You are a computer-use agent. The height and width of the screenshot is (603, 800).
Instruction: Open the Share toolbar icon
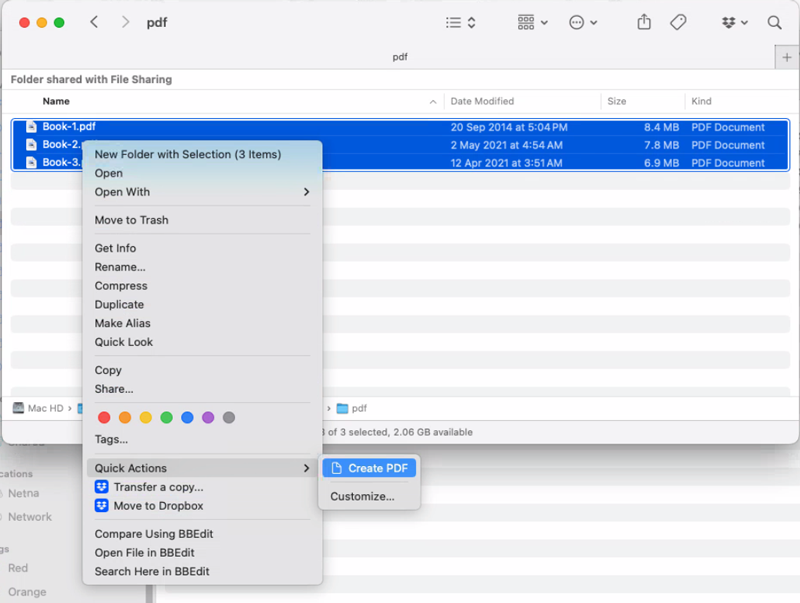click(644, 22)
